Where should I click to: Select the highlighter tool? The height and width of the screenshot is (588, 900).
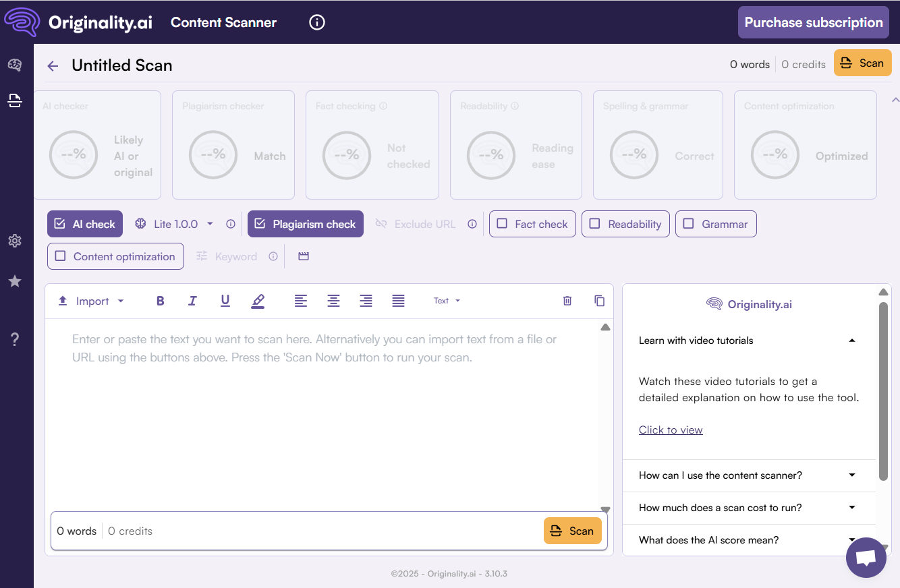[258, 301]
